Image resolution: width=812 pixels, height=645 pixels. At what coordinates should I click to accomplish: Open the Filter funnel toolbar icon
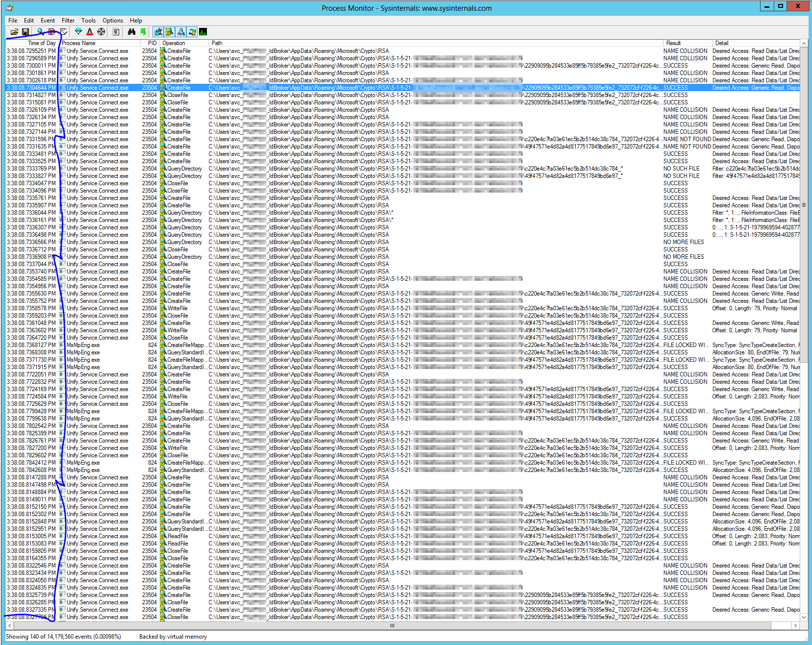point(78,32)
